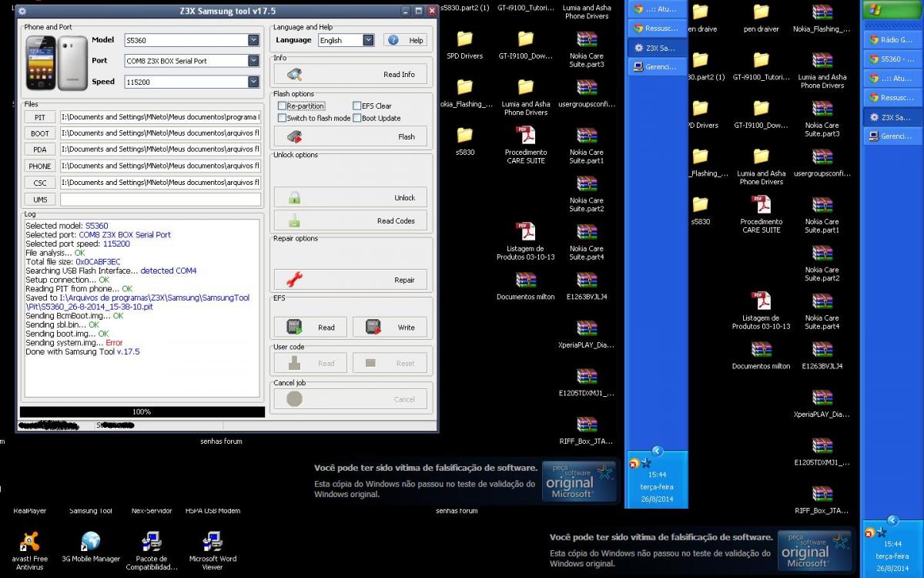The image size is (924, 578).
Task: Select the Microsoft Word Viewer desktop icon
Action: 212,551
